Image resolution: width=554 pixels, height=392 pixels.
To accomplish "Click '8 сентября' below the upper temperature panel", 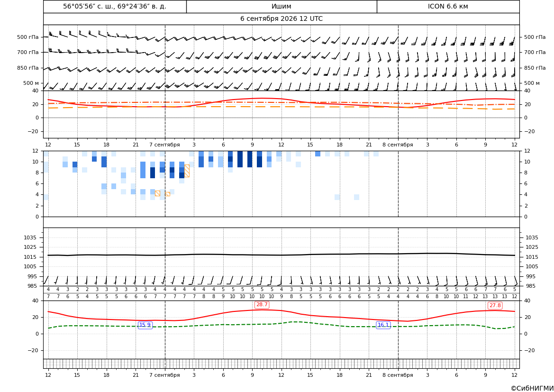I will (x=398, y=145).
